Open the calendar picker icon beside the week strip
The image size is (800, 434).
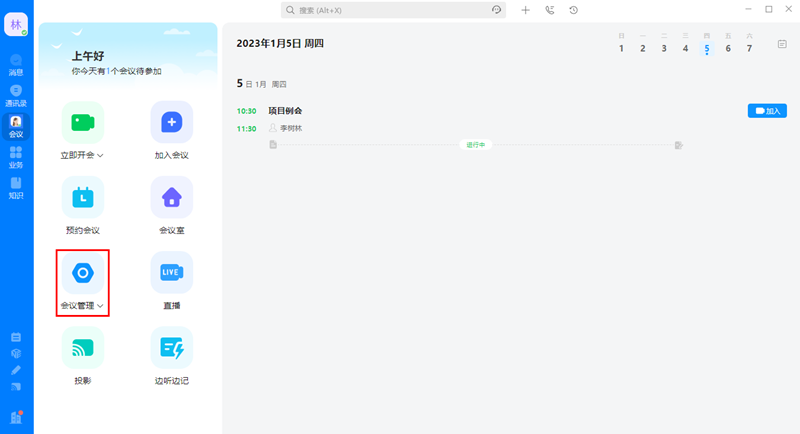point(782,44)
